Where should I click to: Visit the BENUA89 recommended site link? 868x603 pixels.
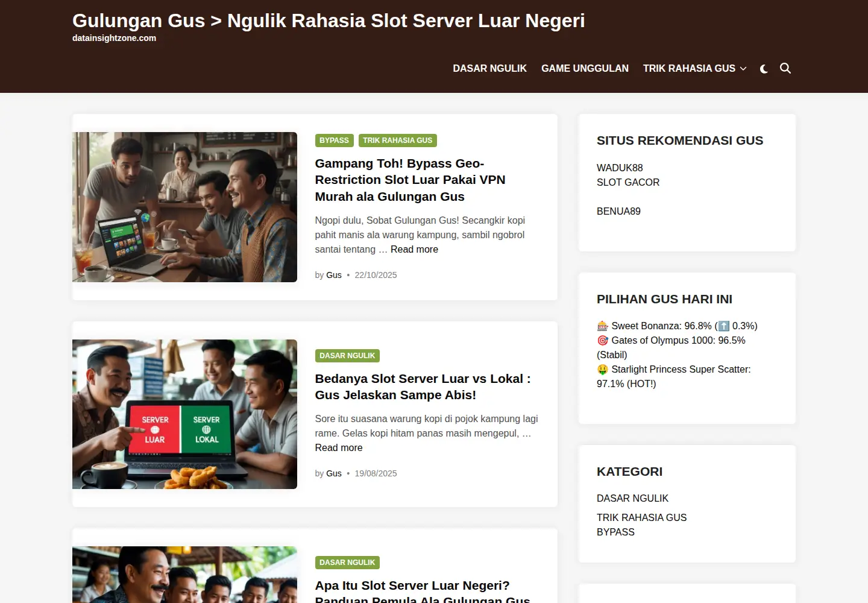click(618, 211)
